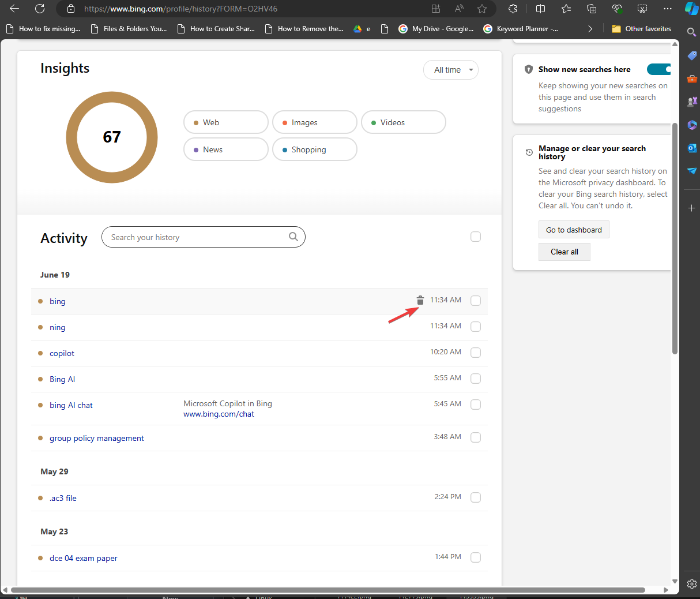Screen dimensions: 700x599
Task: Open Settings and more ellipsis menu
Action: pos(668,9)
